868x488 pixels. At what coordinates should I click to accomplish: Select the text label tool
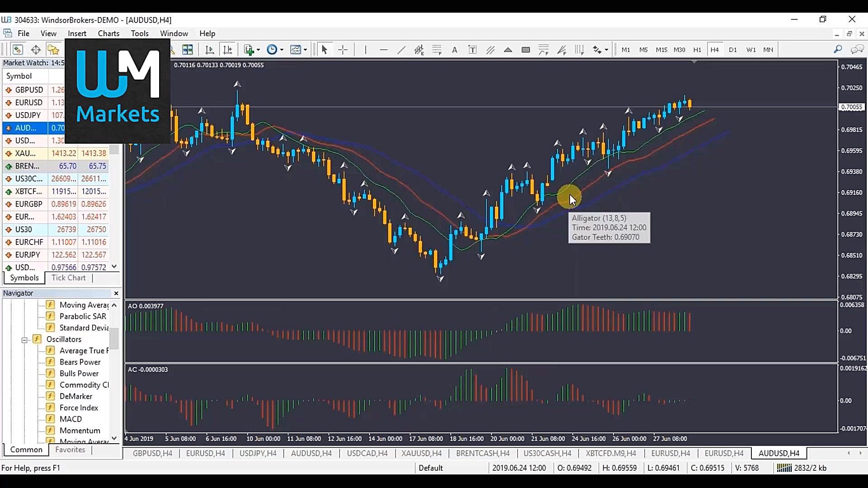472,50
